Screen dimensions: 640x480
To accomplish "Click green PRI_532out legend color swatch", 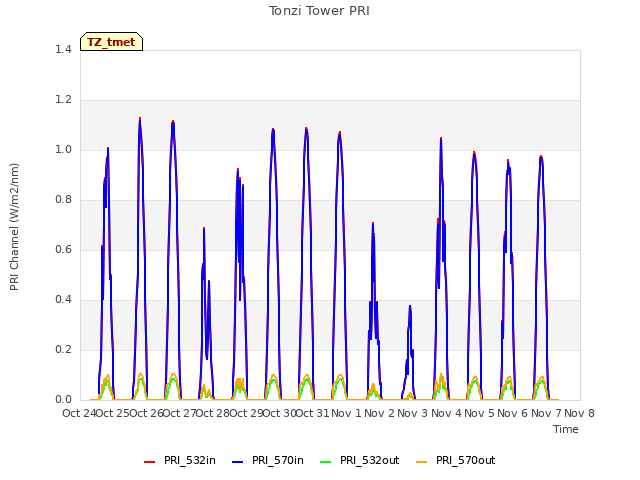I will click(x=326, y=462).
